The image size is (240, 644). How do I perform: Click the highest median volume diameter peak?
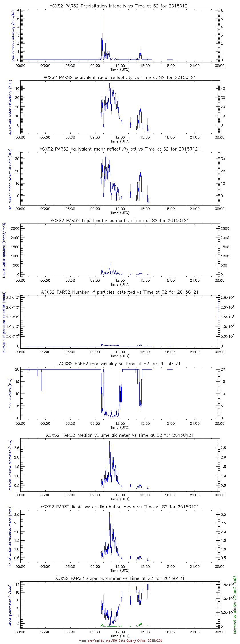pyautogui.click(x=110, y=442)
